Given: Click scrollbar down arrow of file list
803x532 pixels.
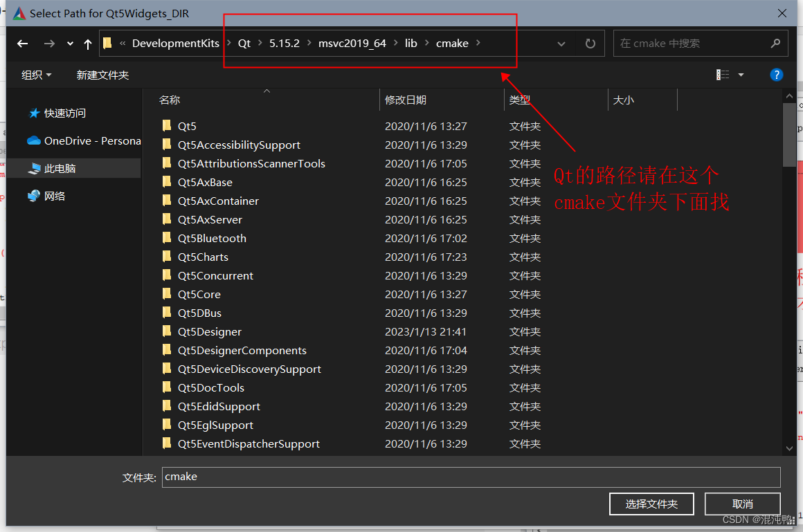Looking at the screenshot, I should (x=789, y=448).
